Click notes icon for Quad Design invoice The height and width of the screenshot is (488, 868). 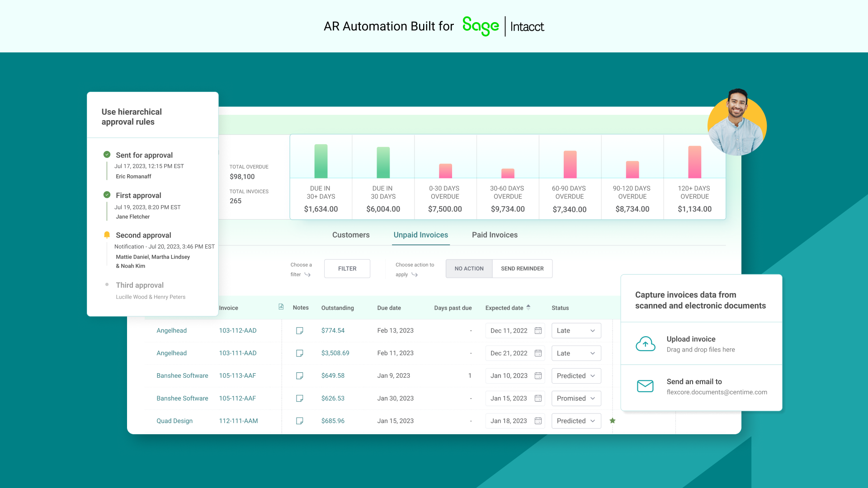(x=299, y=421)
